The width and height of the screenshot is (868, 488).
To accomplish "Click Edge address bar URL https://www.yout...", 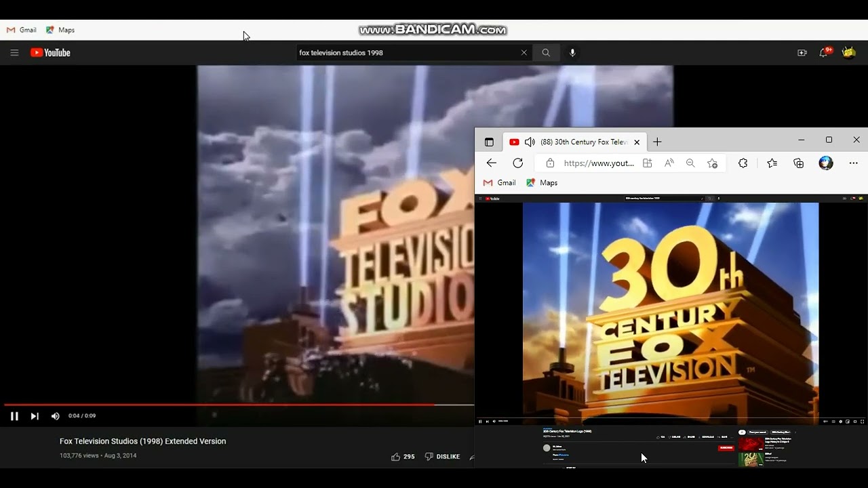I will [599, 163].
